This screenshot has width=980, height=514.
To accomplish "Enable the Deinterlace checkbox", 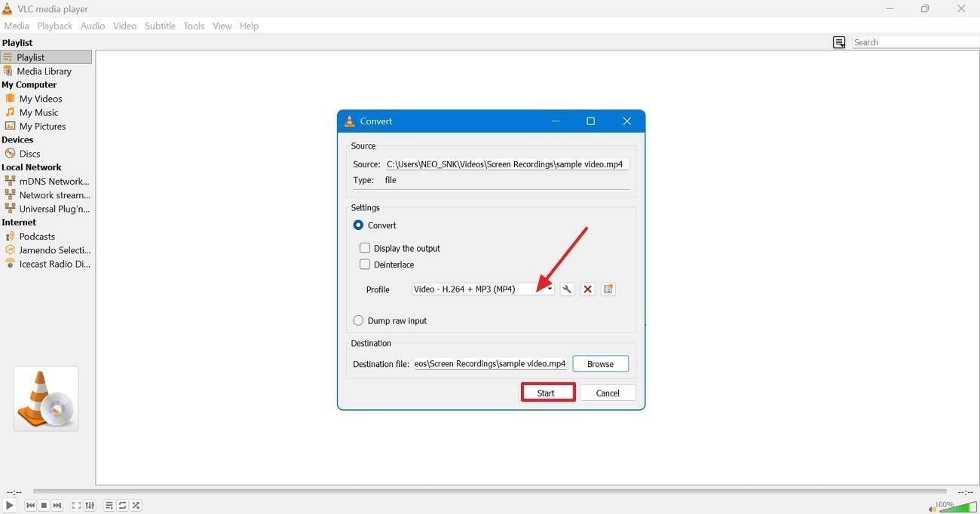I will (365, 264).
